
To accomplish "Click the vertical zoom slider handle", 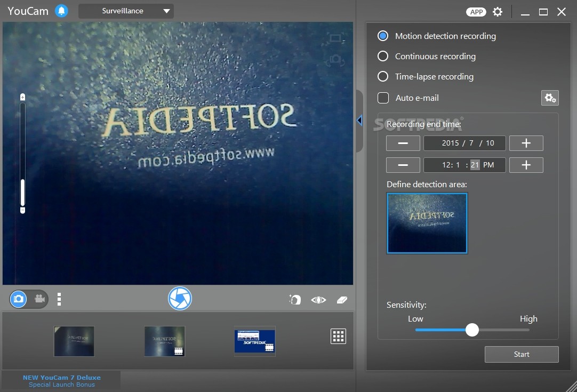I will 22,193.
